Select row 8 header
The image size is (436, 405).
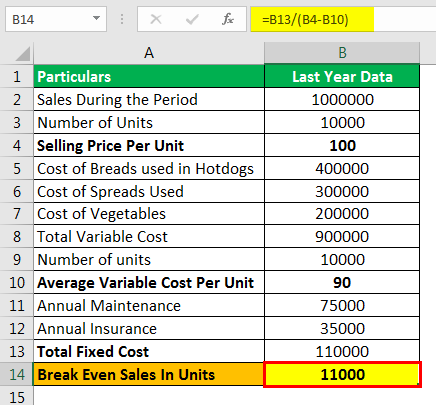(17, 236)
